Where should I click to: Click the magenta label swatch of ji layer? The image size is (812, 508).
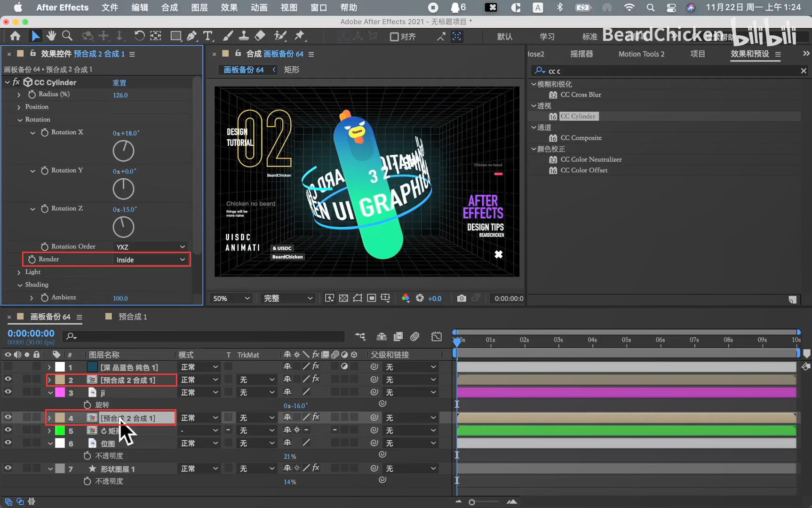(x=60, y=392)
